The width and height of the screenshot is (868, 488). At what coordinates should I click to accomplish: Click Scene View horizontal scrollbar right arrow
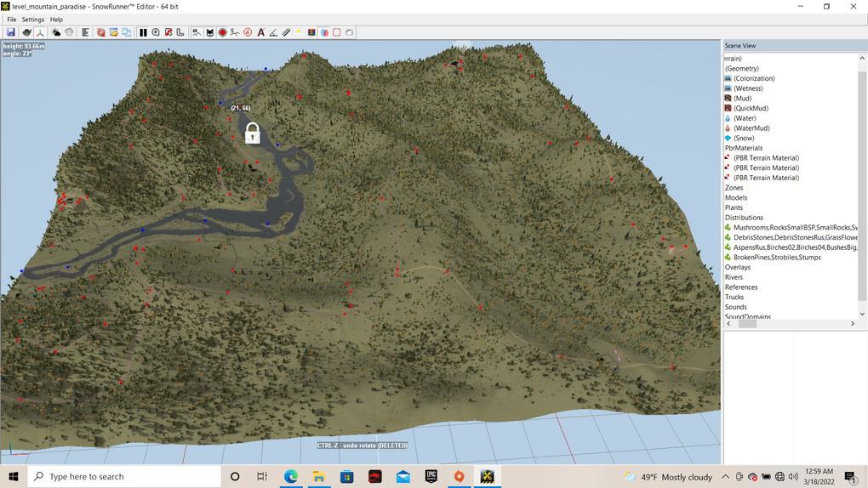click(853, 324)
